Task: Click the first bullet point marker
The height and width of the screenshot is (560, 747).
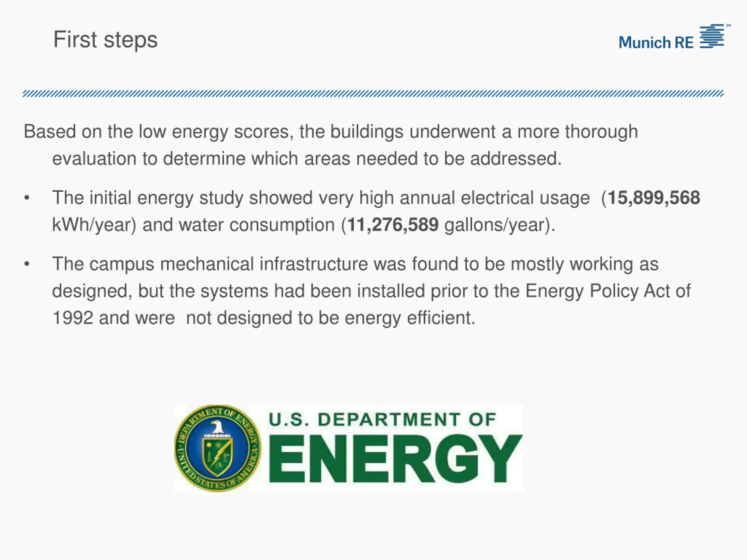Action: [27, 198]
